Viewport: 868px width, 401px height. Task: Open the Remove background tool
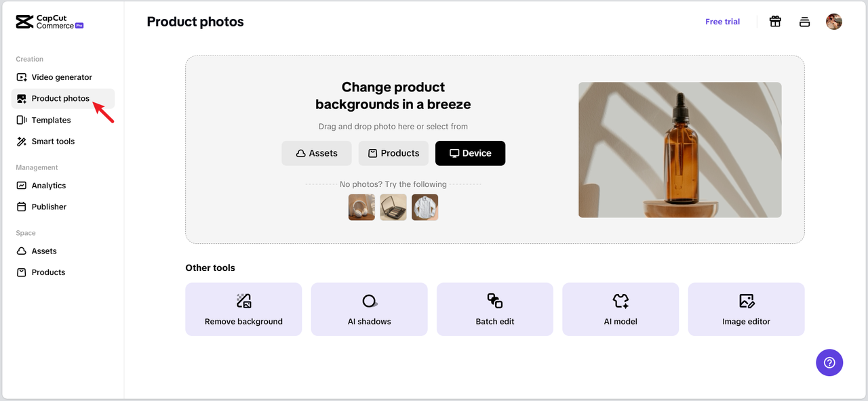[x=243, y=310]
